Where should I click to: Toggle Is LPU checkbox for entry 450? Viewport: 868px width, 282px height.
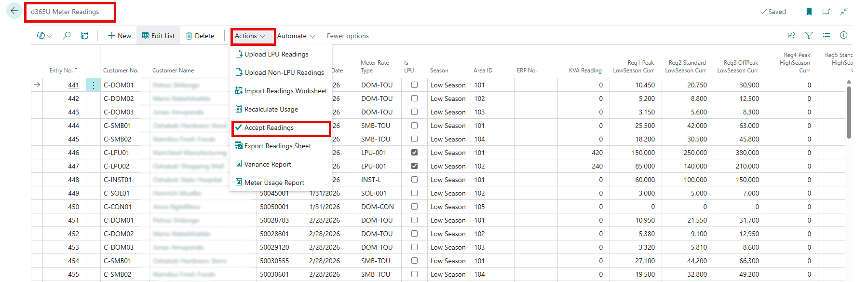(414, 206)
